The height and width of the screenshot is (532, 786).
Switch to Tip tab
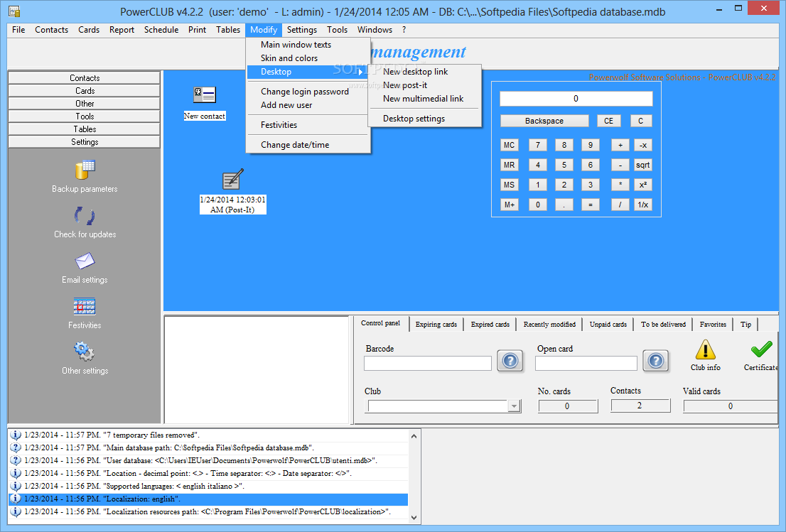(746, 324)
